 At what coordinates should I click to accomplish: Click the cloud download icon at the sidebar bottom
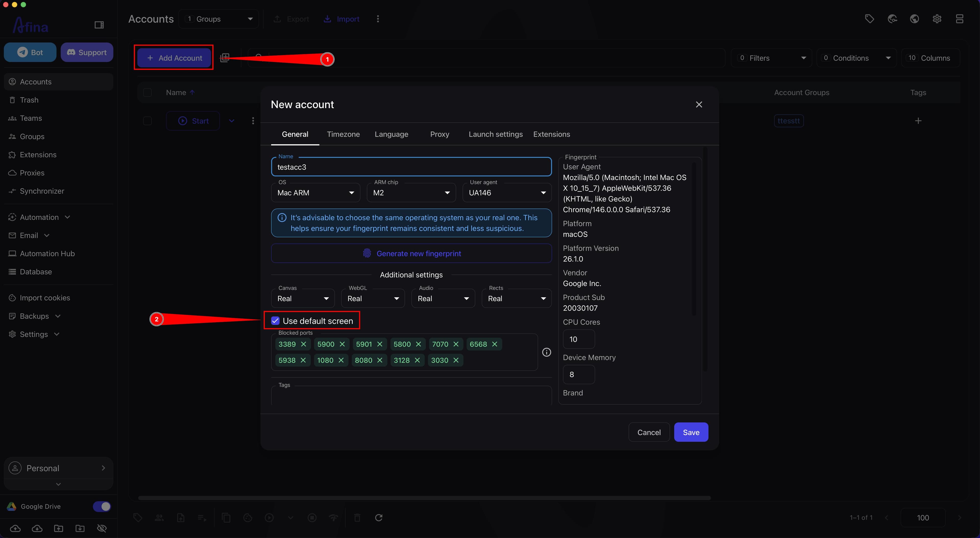(37, 528)
